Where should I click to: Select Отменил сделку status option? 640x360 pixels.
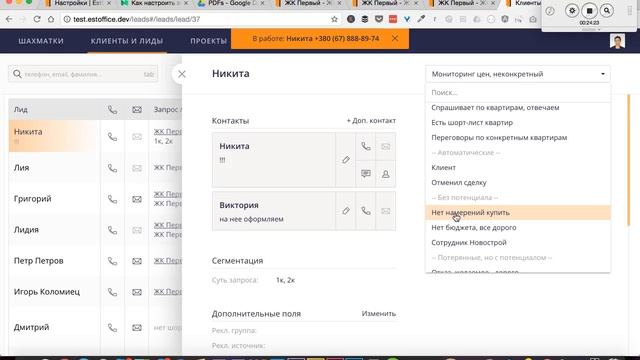(x=518, y=182)
